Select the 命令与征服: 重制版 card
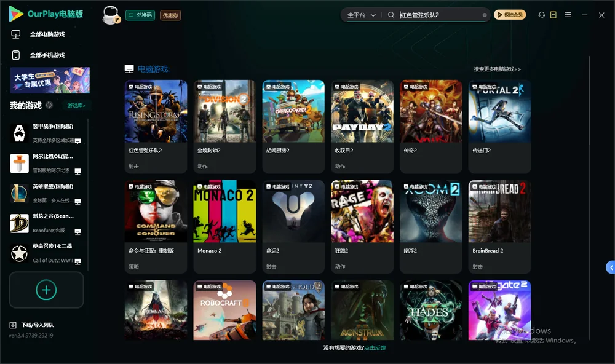615x364 pixels. [x=156, y=227]
